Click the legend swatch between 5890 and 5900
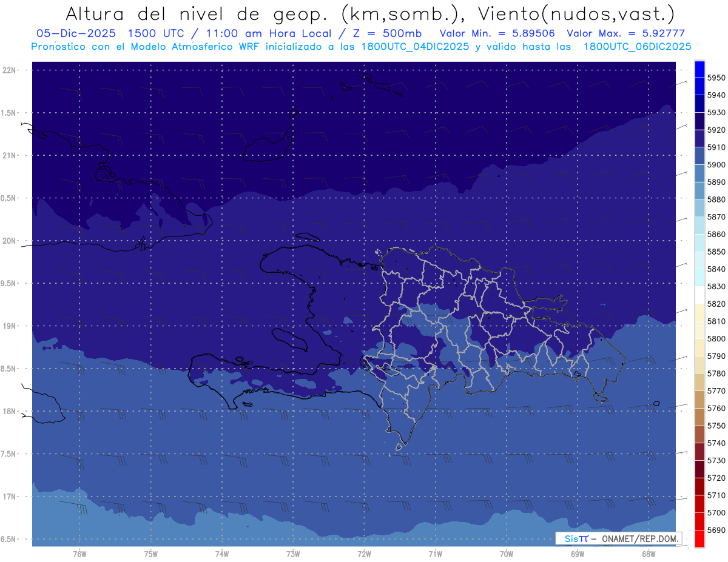Screen dimensions: 728x562 [x=699, y=173]
